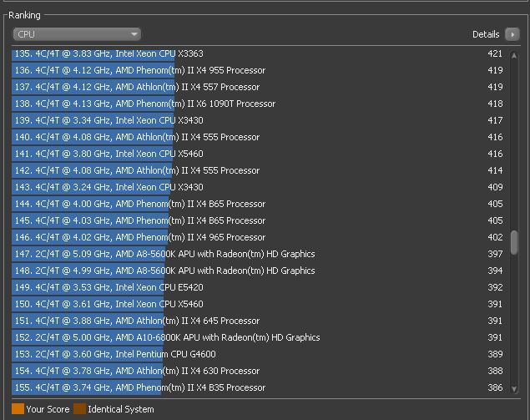
Task: Select row 155 Phenom II X4 B35
Action: coord(260,387)
